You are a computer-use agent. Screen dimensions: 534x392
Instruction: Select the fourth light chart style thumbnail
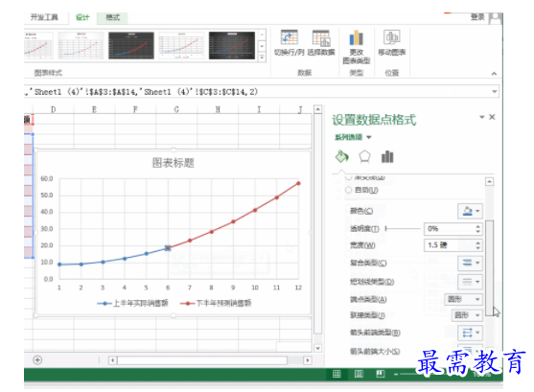(181, 46)
